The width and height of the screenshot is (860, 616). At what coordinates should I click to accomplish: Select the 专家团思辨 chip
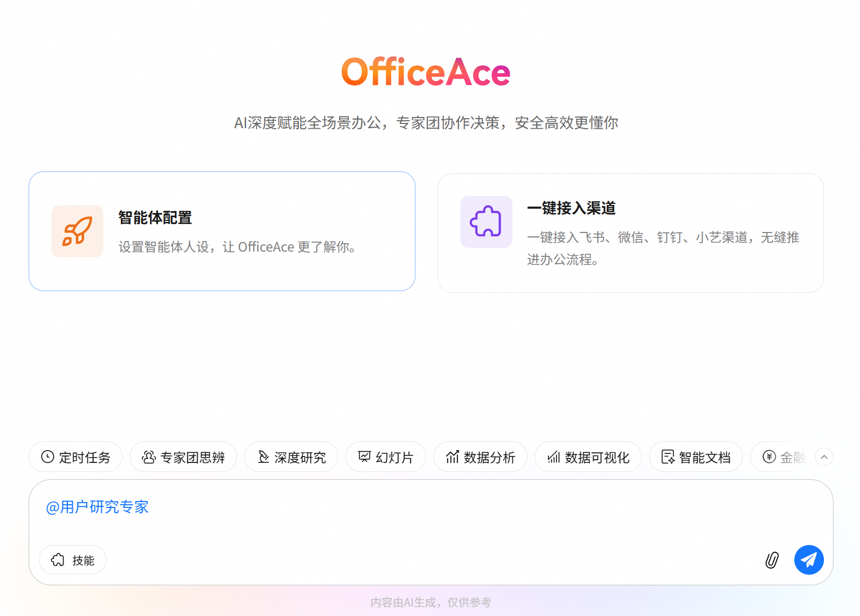click(x=183, y=457)
